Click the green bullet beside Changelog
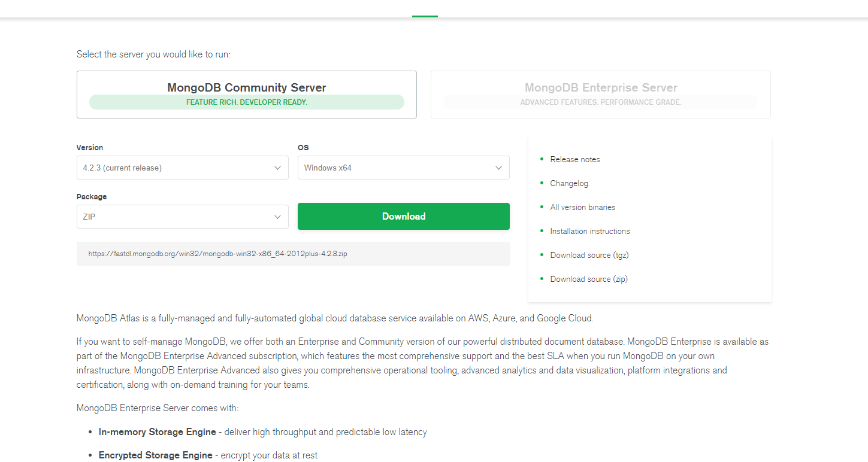Viewport: 868px width, 462px height. coord(542,183)
